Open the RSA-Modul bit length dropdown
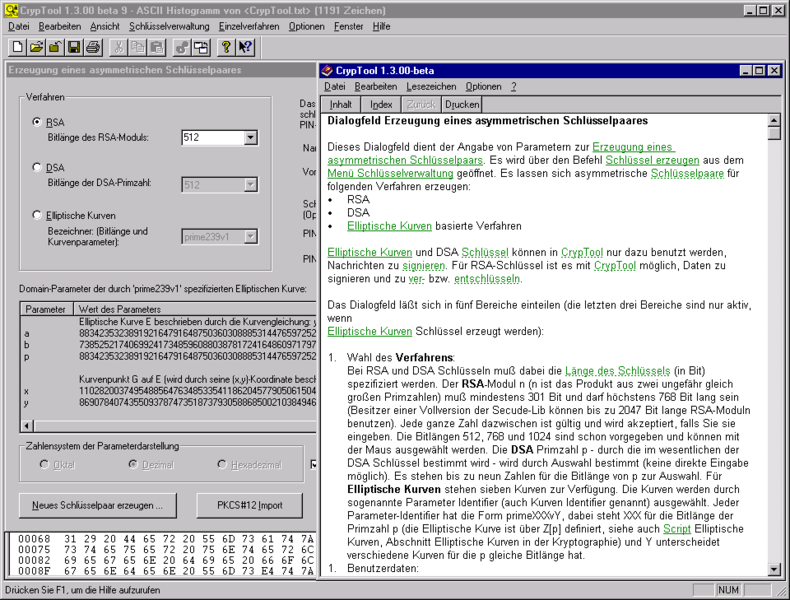 [x=250, y=138]
